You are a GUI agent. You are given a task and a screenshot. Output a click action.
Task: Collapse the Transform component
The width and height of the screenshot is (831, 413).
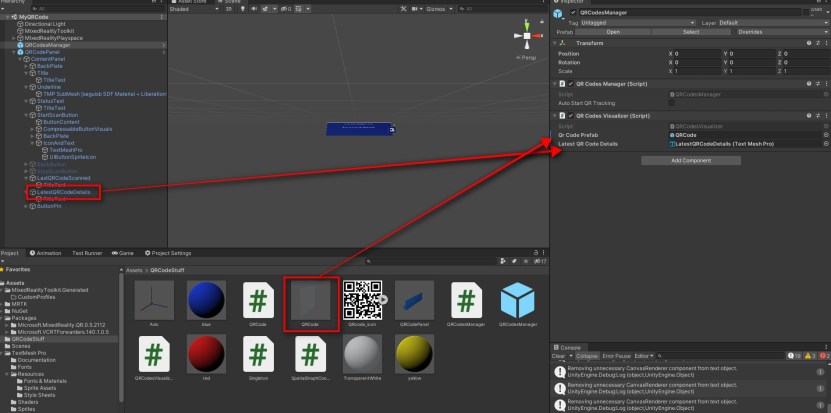pyautogui.click(x=555, y=43)
